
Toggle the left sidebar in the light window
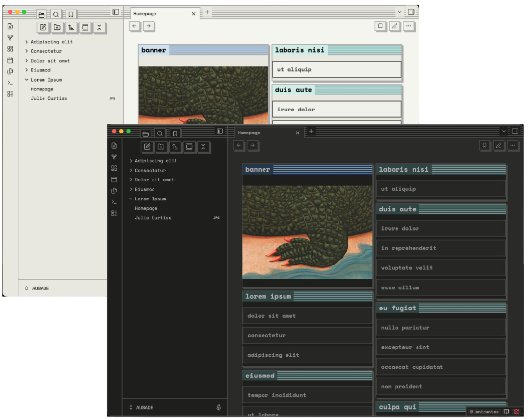(116, 12)
